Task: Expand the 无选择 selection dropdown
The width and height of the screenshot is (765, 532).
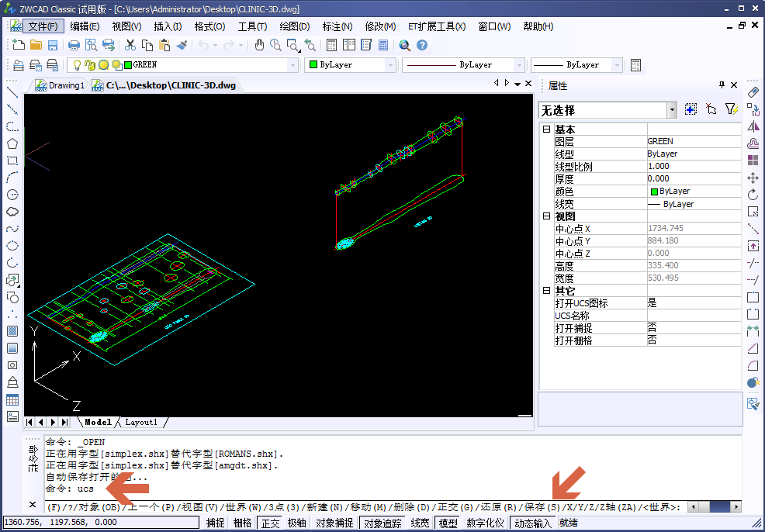Action: click(x=672, y=110)
